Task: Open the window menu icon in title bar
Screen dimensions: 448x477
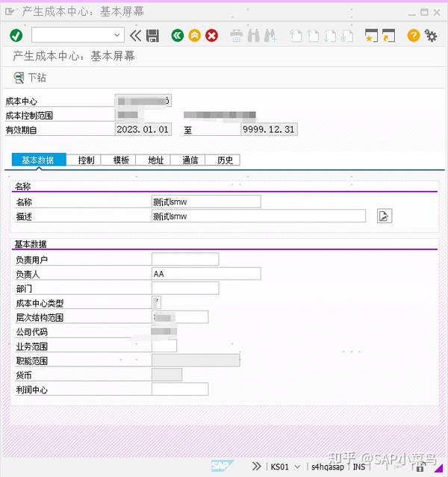Action: tap(10, 12)
